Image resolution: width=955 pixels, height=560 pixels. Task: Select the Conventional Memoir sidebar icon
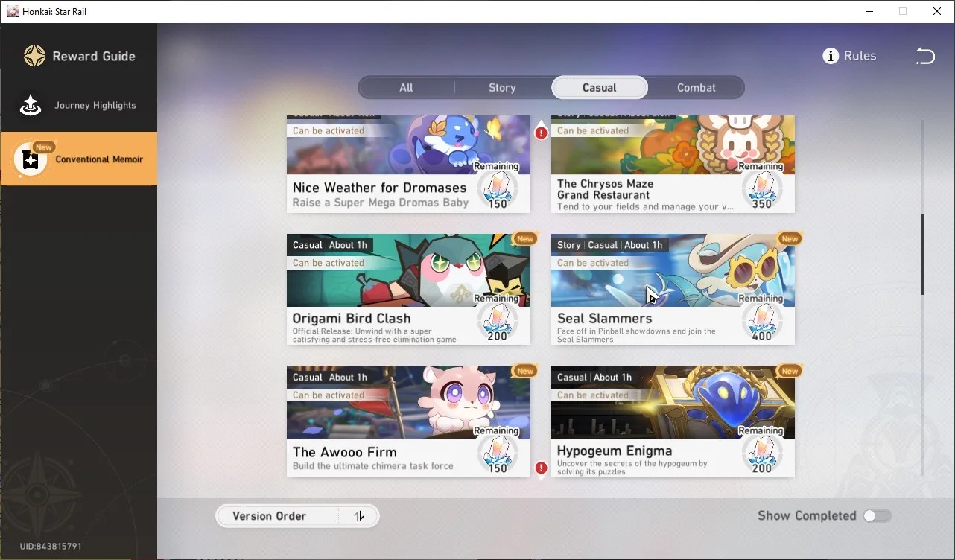tap(31, 159)
